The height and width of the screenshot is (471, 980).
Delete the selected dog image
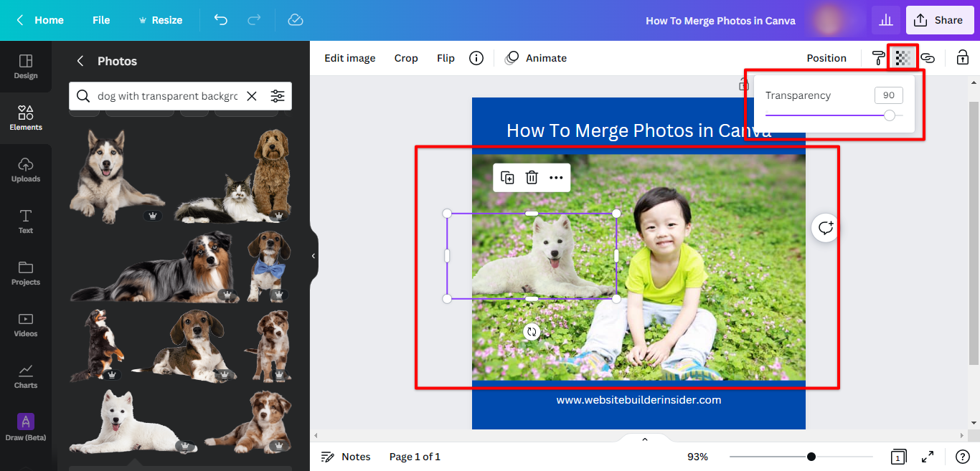point(532,178)
